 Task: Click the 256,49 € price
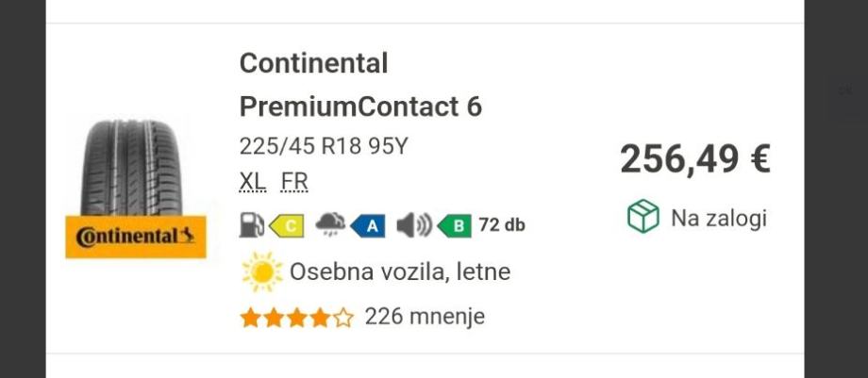694,158
